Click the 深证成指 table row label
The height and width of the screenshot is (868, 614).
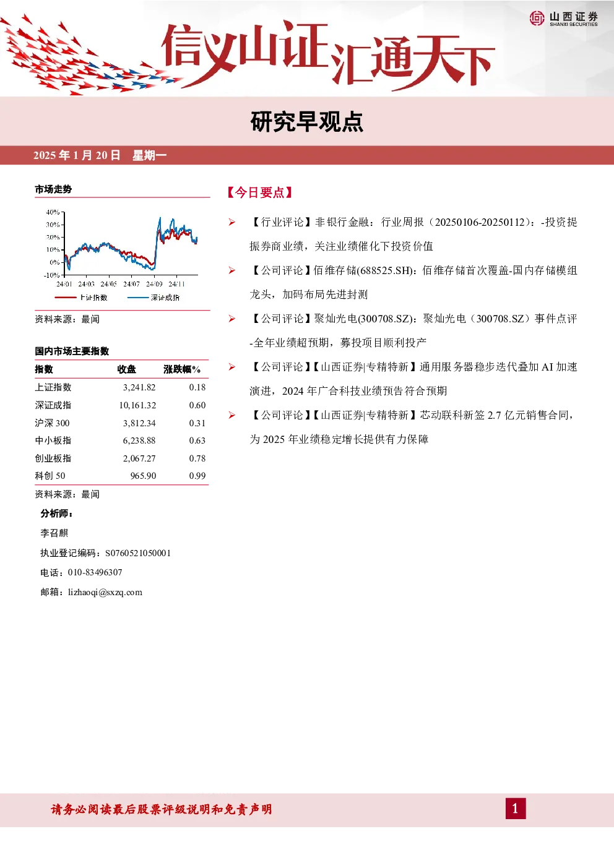click(53, 405)
